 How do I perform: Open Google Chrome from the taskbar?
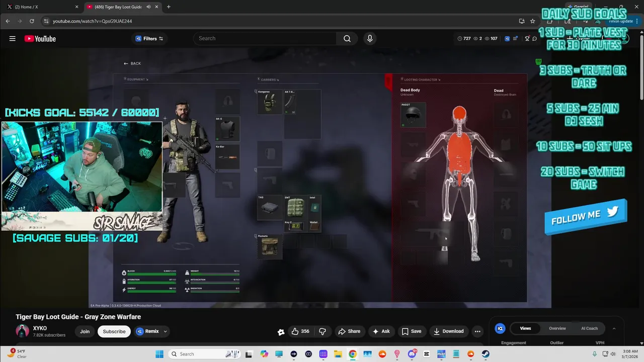click(353, 354)
